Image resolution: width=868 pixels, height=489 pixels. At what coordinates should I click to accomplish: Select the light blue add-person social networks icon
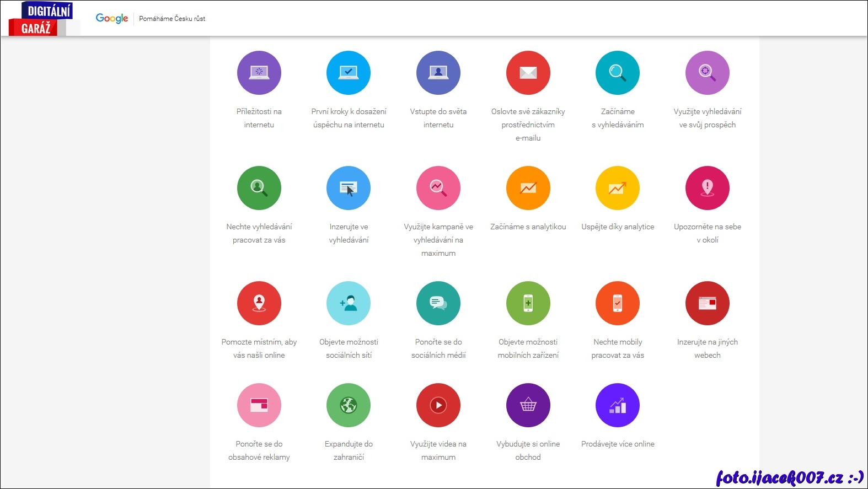348,303
